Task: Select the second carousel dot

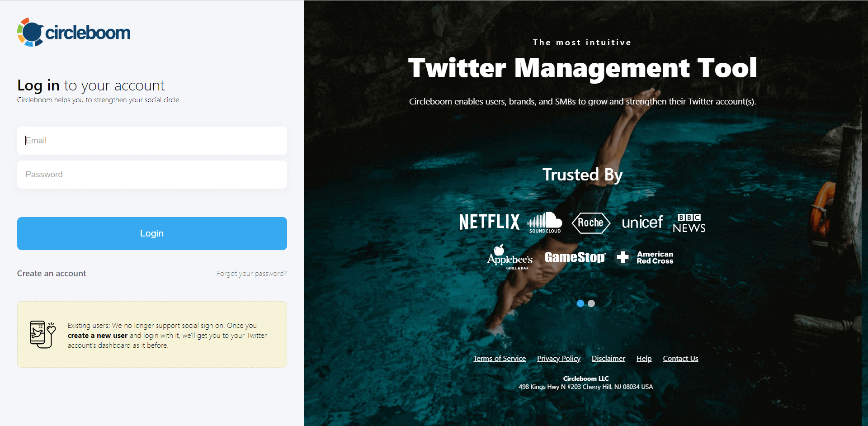Action: [x=591, y=303]
